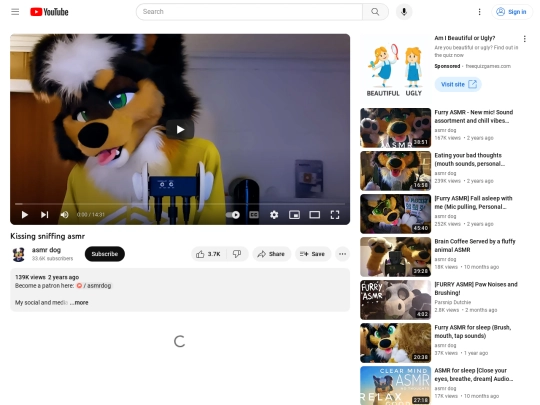Screen dimensions: 540x405
Task: Open ad options three-dot menu
Action: 525,39
